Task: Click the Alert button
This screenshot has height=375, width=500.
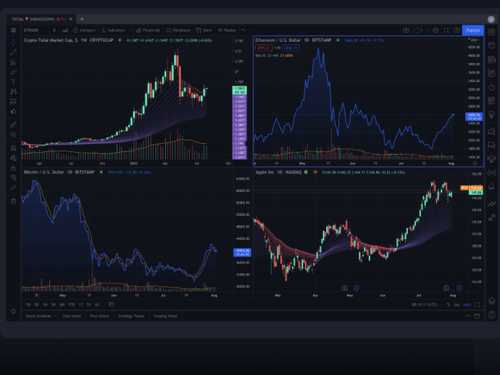Action: tap(204, 30)
